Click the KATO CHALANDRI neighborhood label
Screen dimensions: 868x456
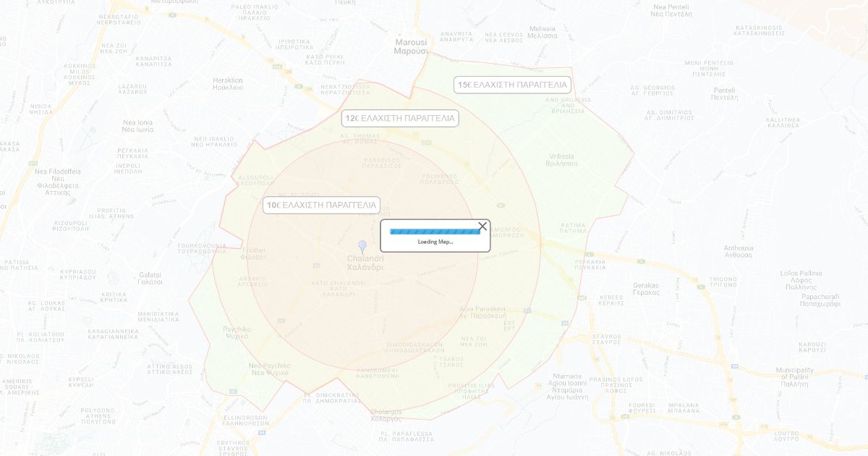(x=339, y=288)
